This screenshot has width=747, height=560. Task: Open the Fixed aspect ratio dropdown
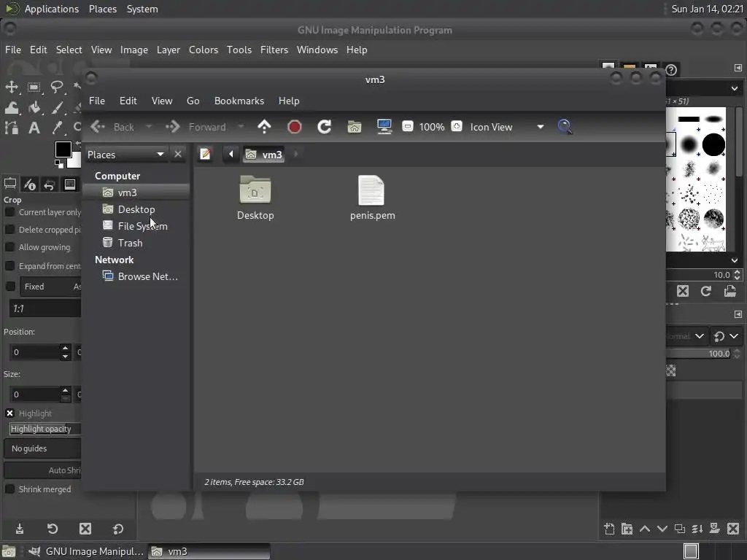point(50,287)
